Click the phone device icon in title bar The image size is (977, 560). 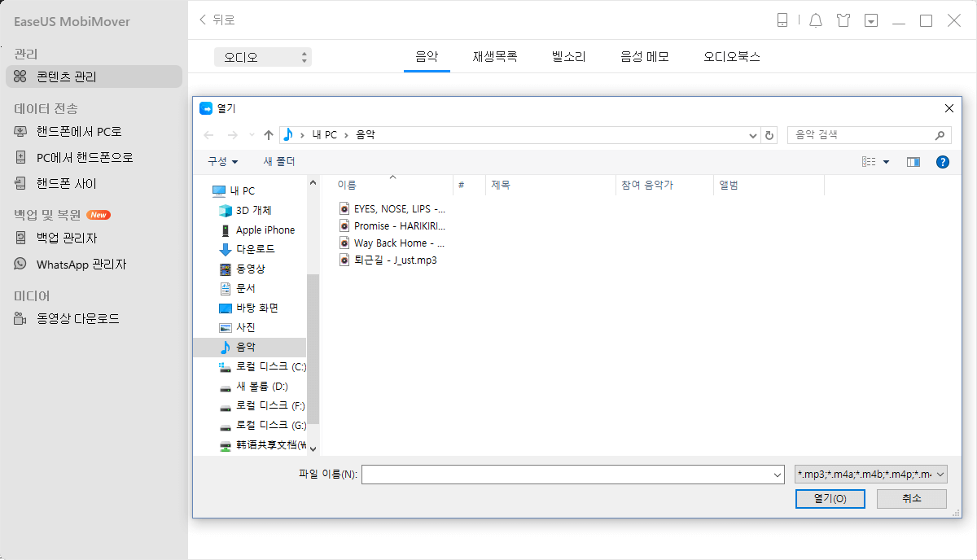(782, 20)
